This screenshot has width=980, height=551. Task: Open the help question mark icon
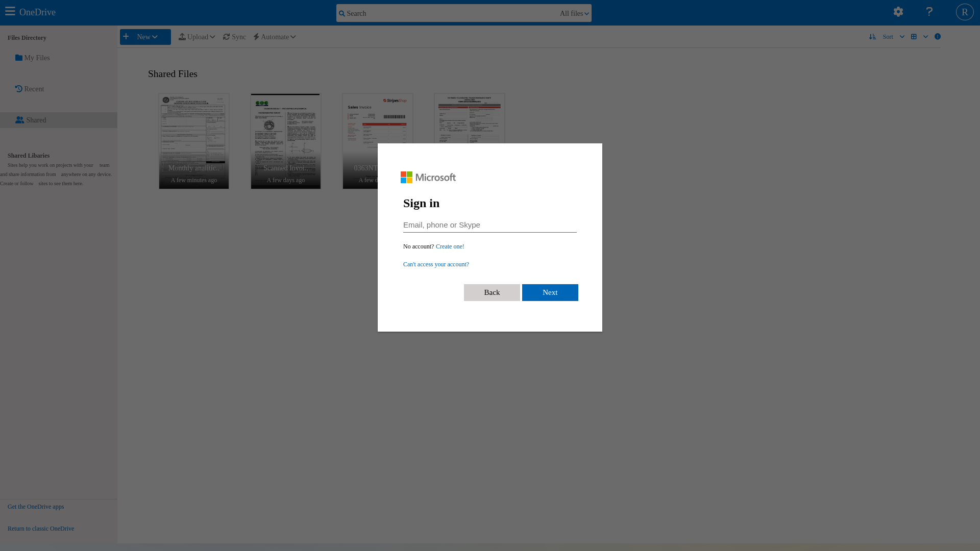[x=929, y=12]
